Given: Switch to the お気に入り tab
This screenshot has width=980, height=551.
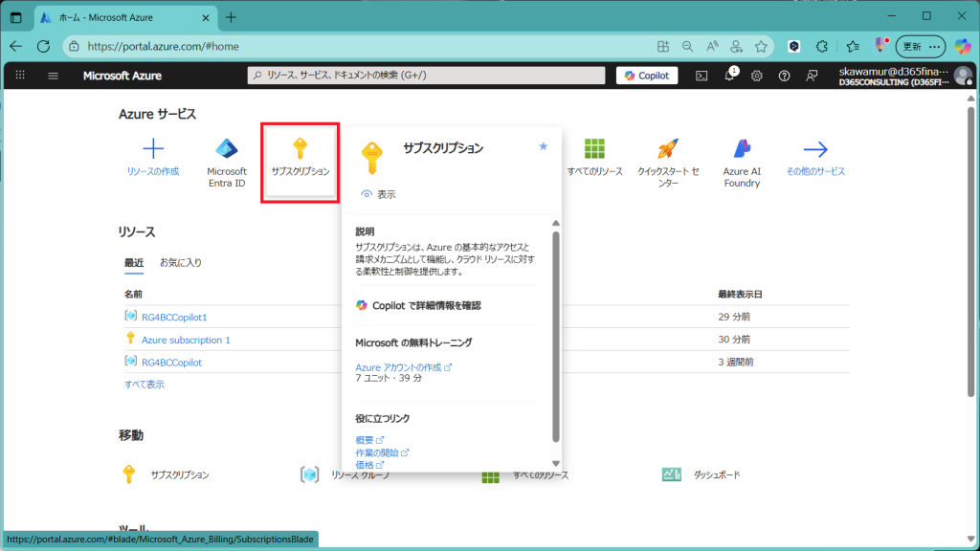Looking at the screenshot, I should [180, 262].
